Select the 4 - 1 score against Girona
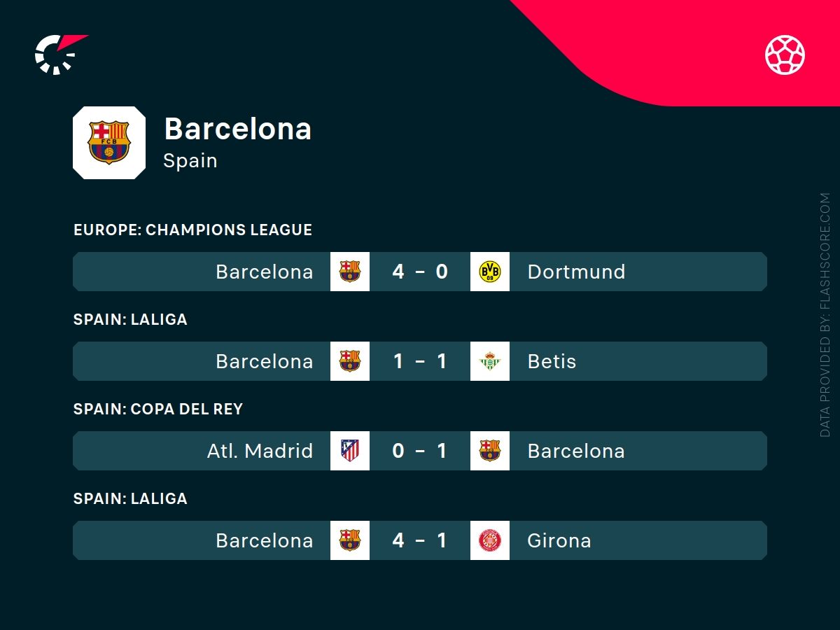 pyautogui.click(x=420, y=540)
